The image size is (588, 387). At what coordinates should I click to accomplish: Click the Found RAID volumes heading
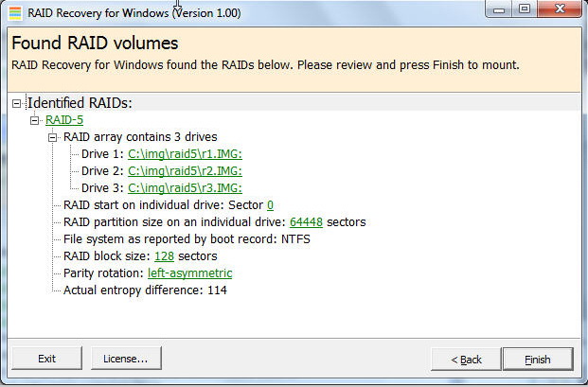tap(95, 44)
